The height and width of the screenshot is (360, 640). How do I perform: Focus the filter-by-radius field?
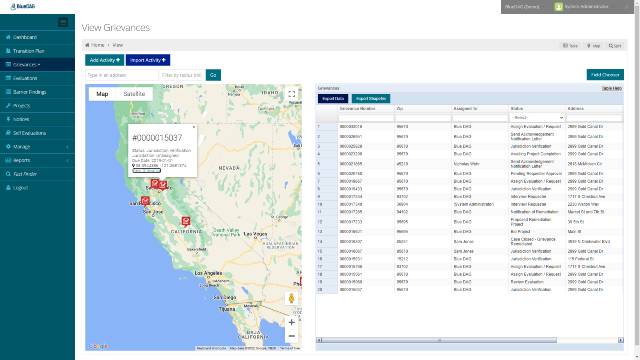pyautogui.click(x=182, y=75)
